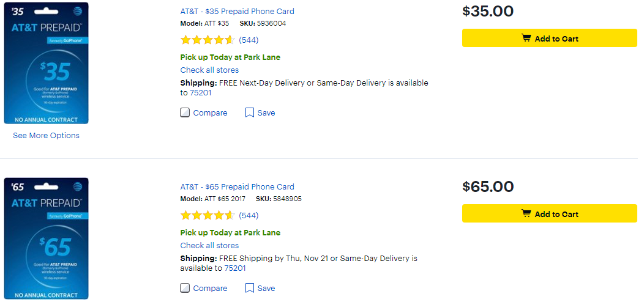Add the $35 Prepaid Phone Card to cart
This screenshot has width=644, height=302.
point(550,38)
